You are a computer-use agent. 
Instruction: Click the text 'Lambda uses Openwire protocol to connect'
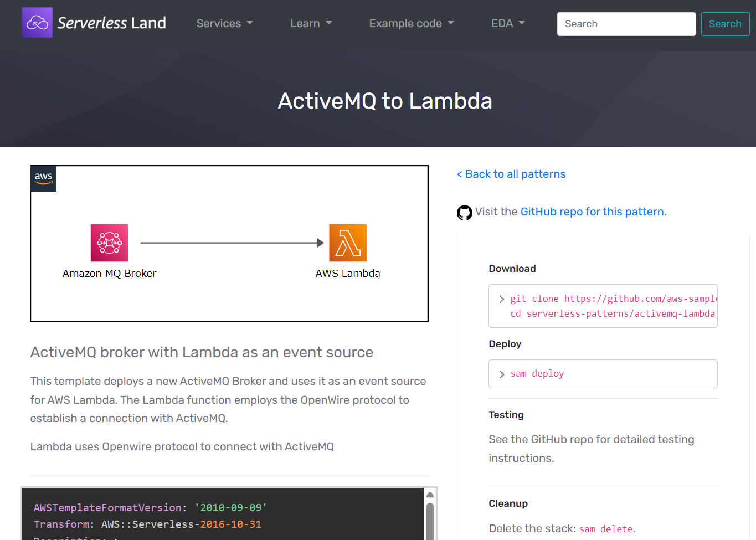(x=182, y=446)
